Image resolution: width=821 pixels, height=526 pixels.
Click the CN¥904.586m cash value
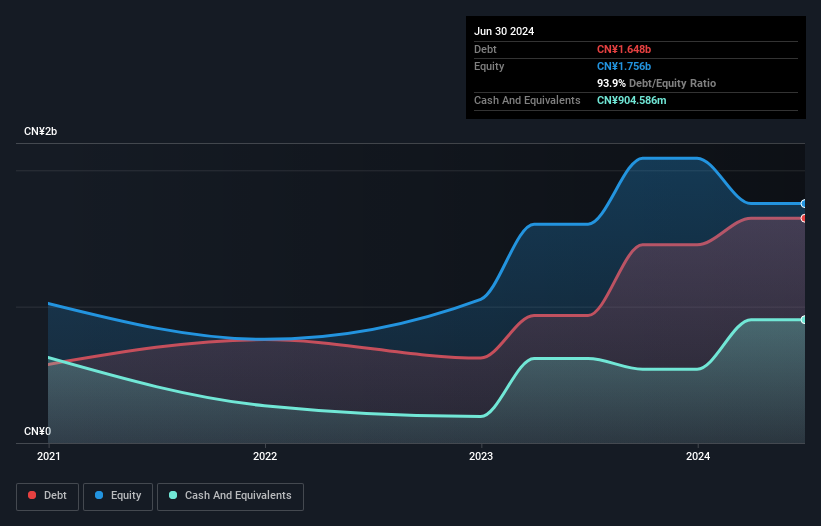[x=631, y=100]
